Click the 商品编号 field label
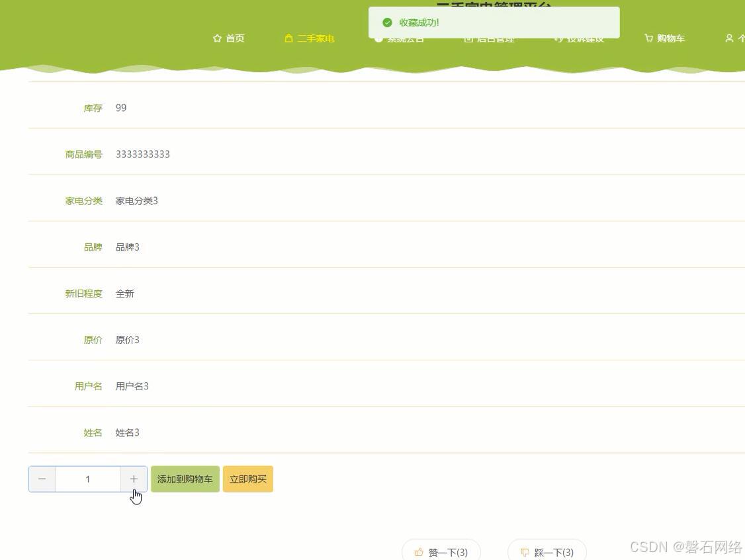The width and height of the screenshot is (745, 560). pyautogui.click(x=83, y=154)
